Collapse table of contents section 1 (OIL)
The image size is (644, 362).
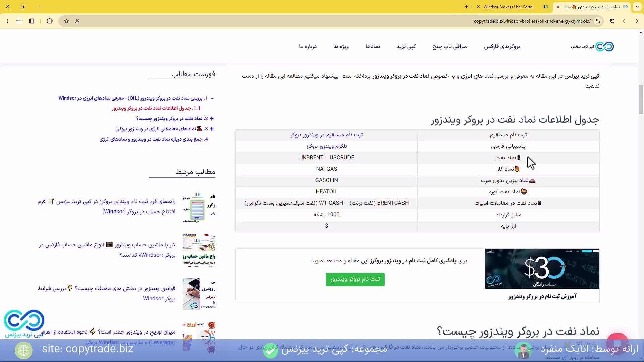[x=212, y=98]
